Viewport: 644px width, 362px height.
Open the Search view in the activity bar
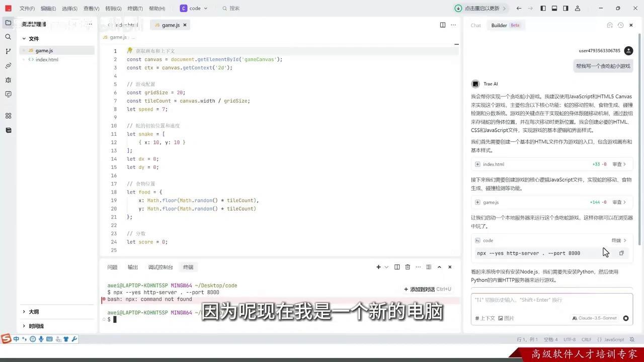tap(8, 37)
